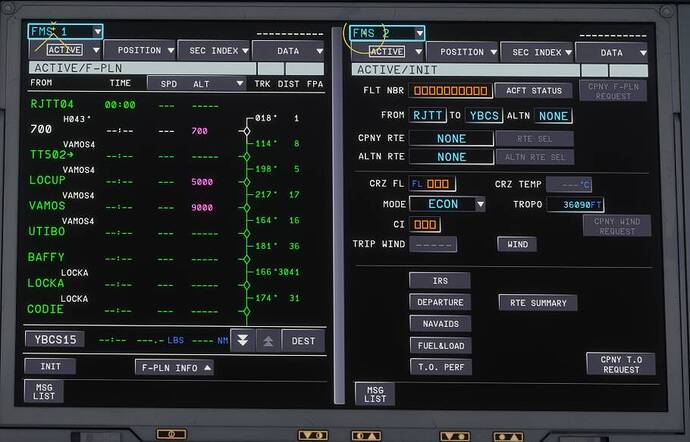Click the waypoint marker on UTIBO track line

(x=247, y=233)
